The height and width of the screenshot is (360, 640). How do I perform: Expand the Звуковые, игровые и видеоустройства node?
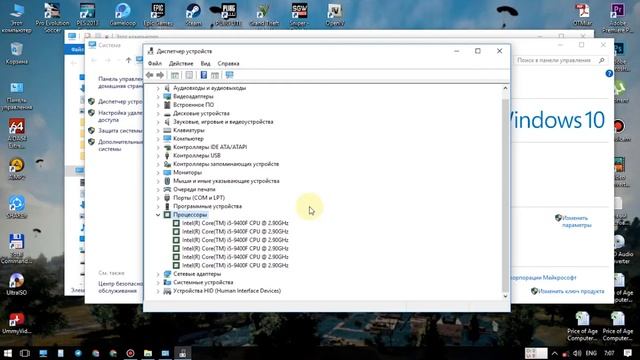point(158,122)
